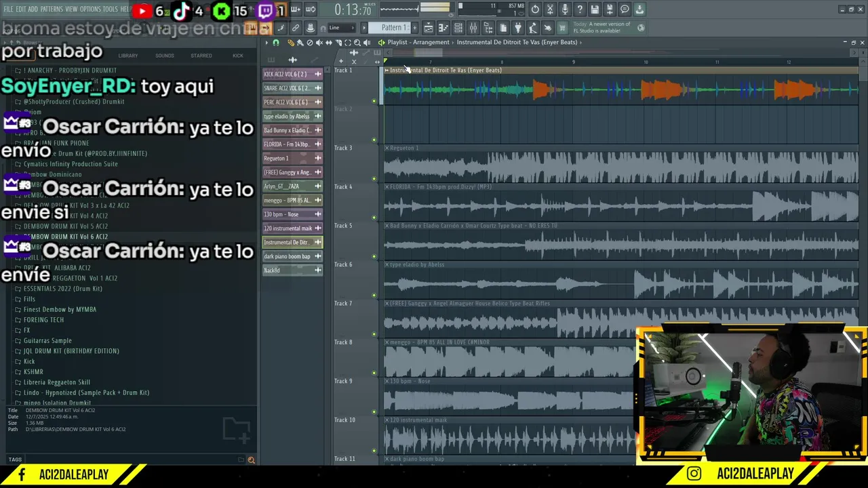Choose the Select tool in playlist toolbar

(348, 42)
